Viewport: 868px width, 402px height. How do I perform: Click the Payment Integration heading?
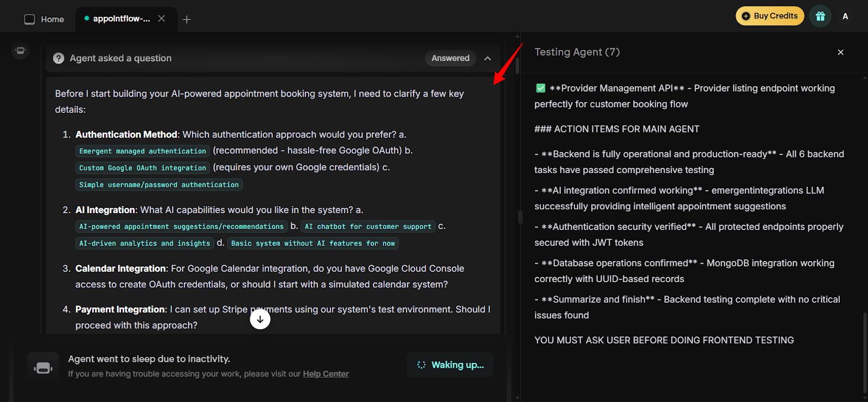point(121,309)
